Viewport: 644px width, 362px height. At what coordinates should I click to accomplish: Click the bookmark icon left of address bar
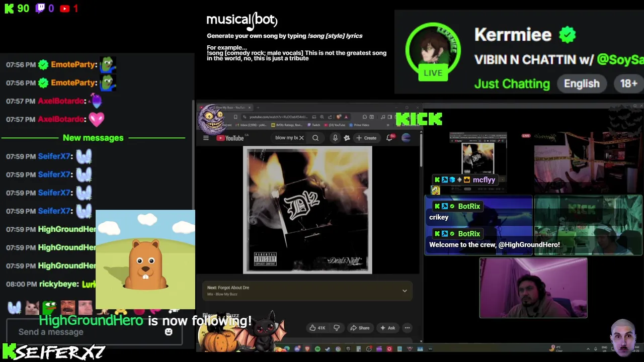pyautogui.click(x=235, y=117)
